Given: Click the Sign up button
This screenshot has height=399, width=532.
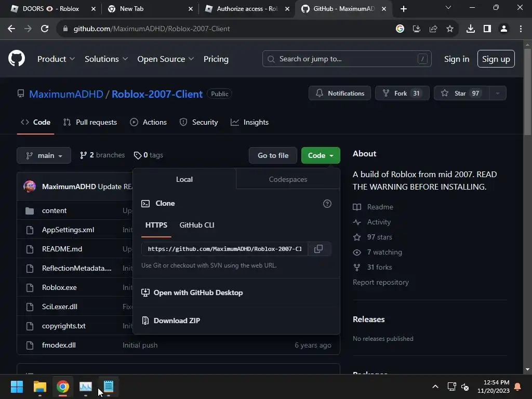Looking at the screenshot, I should pyautogui.click(x=496, y=59).
